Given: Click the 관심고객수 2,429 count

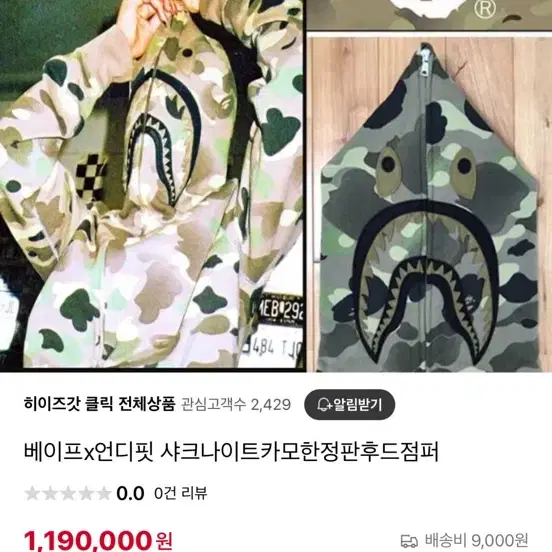Looking at the screenshot, I should [236, 404].
